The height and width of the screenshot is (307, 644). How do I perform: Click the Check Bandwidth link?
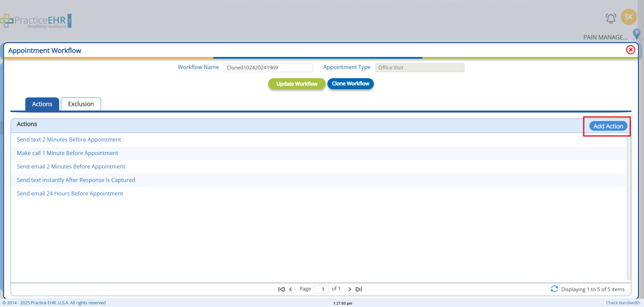[623, 303]
